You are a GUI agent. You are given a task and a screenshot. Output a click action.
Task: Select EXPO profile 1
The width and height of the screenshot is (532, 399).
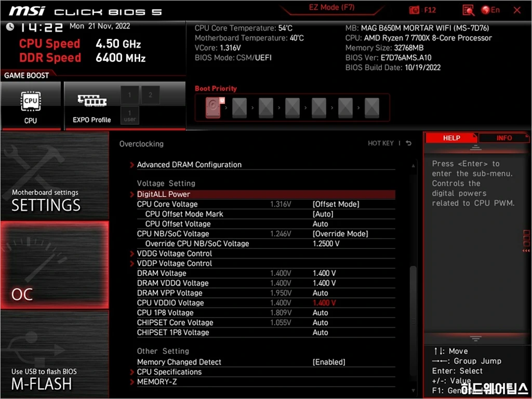click(129, 95)
